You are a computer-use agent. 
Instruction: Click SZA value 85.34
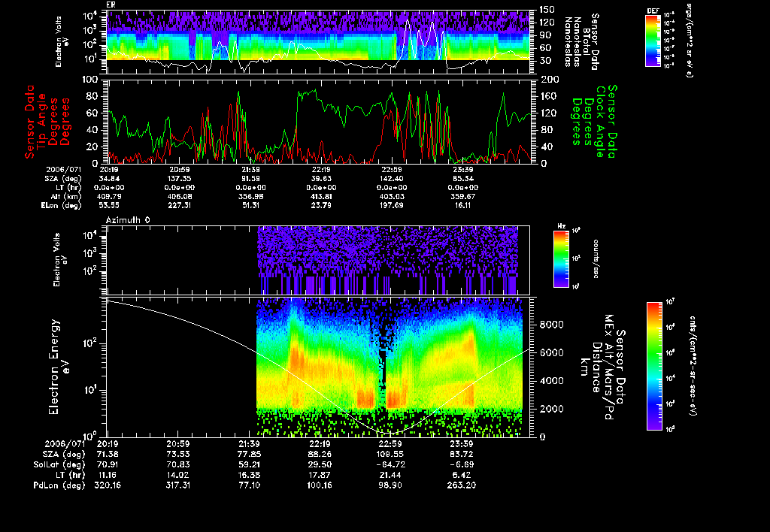[462, 179]
